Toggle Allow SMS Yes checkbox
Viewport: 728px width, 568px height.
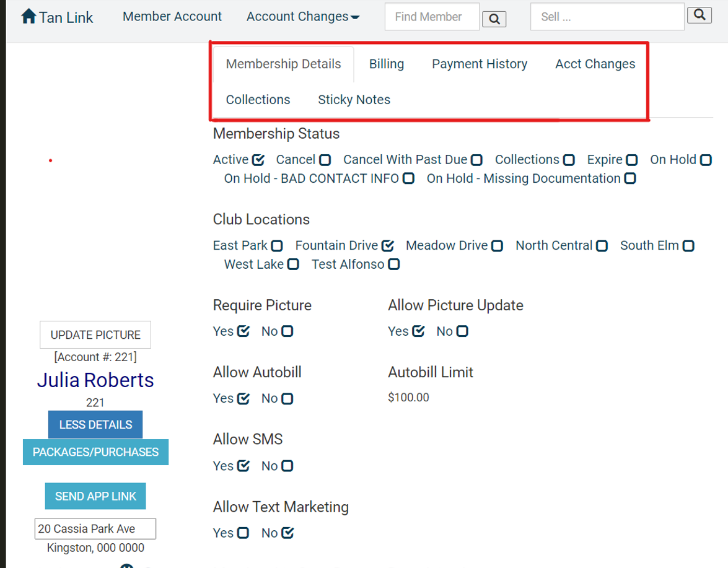click(243, 466)
